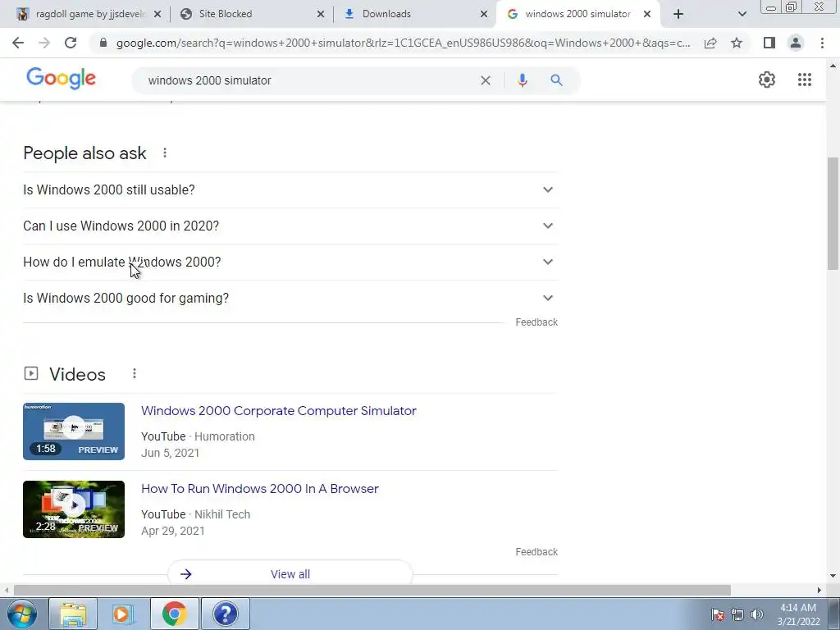Click the vertical page scrollbar thumb
The image size is (840, 630).
click(833, 213)
